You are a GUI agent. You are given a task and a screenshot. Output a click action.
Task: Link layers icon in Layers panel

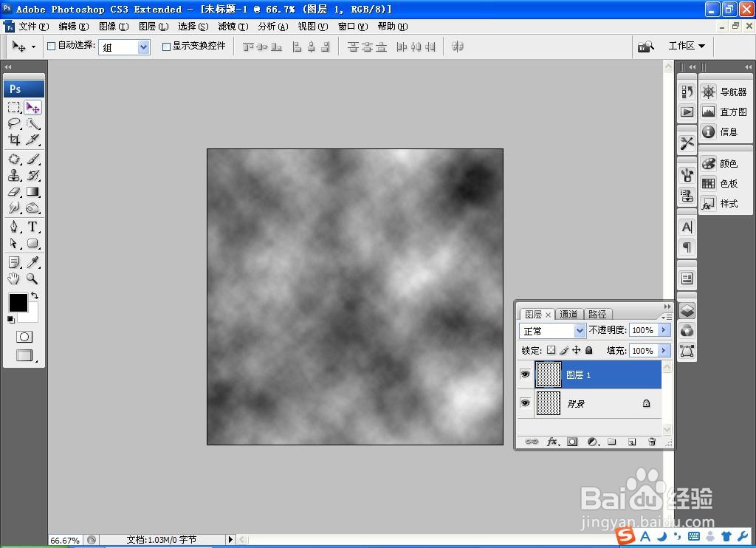click(532, 442)
